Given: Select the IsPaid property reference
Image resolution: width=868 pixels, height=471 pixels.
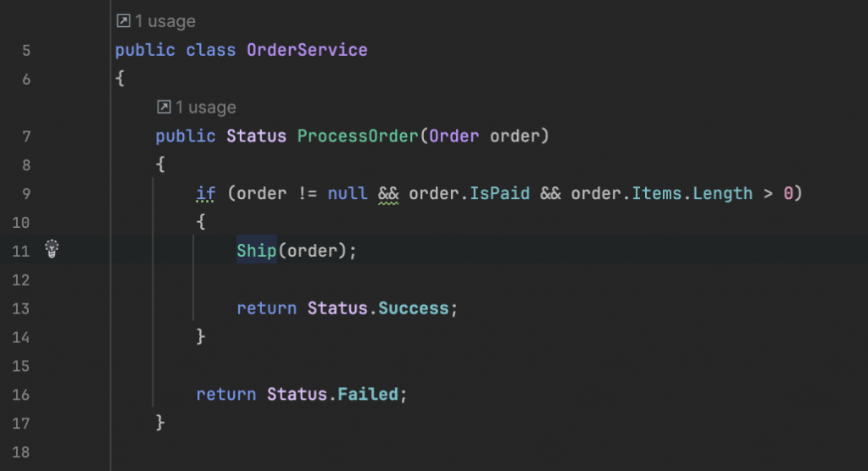Looking at the screenshot, I should pyautogui.click(x=499, y=193).
